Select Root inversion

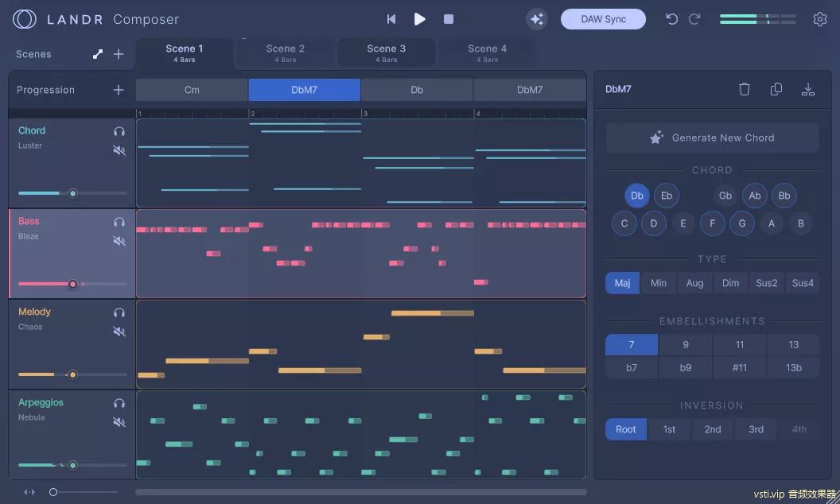click(x=626, y=429)
